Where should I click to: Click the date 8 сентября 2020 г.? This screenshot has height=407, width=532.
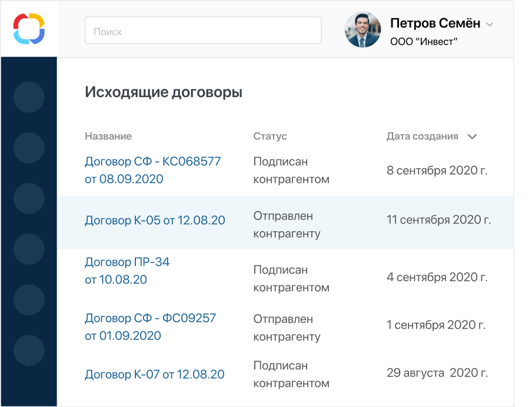pos(437,171)
